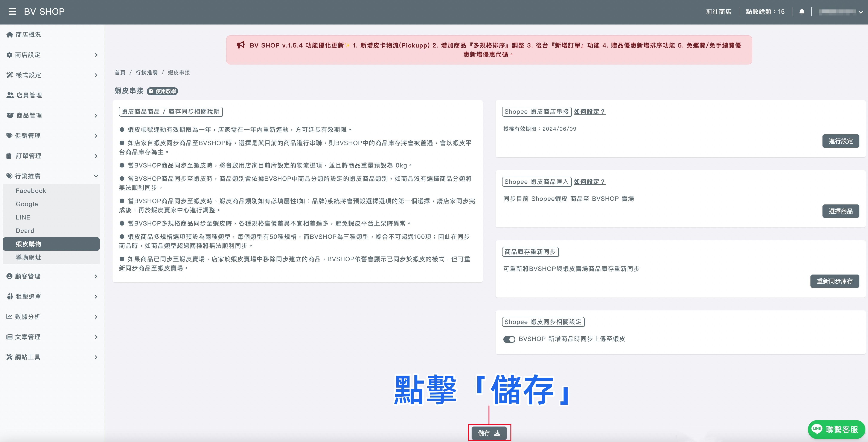Click 首頁 in breadcrumb

click(x=120, y=72)
